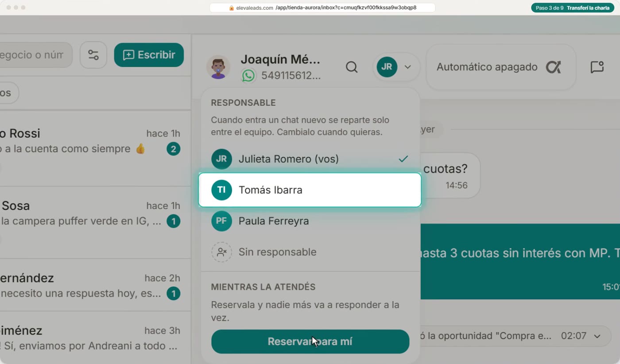
Task: Click the PF avatar next to Paula Ferreyra
Action: coord(221,221)
